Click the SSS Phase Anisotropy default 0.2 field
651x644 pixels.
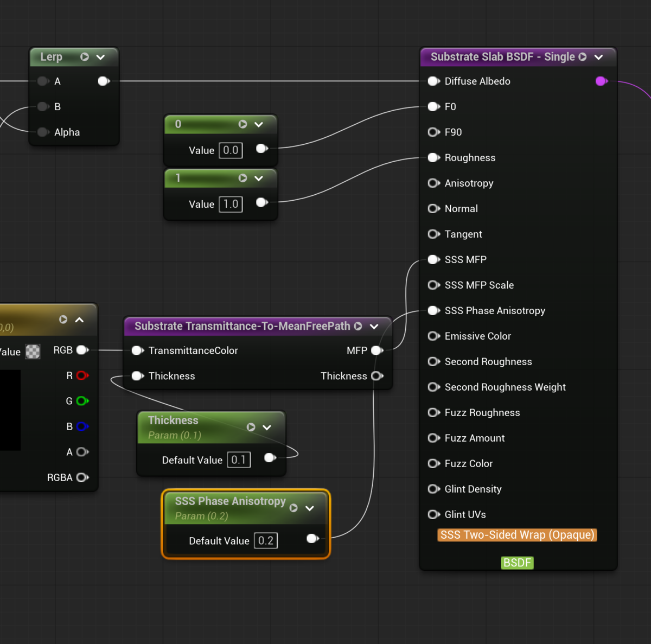pyautogui.click(x=266, y=541)
